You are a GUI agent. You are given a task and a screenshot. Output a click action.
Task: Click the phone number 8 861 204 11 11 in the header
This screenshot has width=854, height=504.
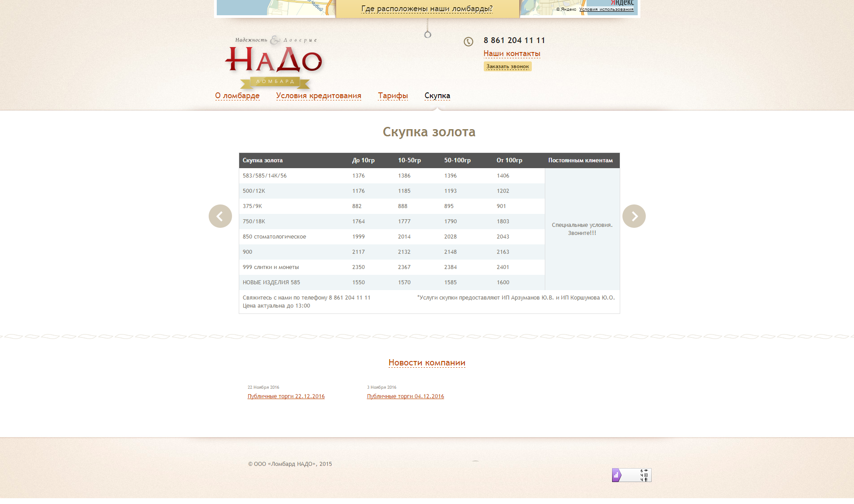point(514,40)
